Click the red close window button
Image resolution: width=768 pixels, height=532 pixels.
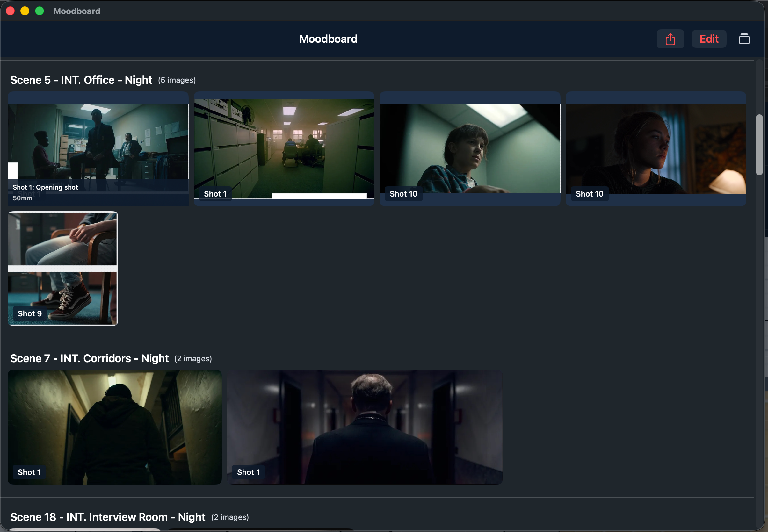[x=10, y=11]
